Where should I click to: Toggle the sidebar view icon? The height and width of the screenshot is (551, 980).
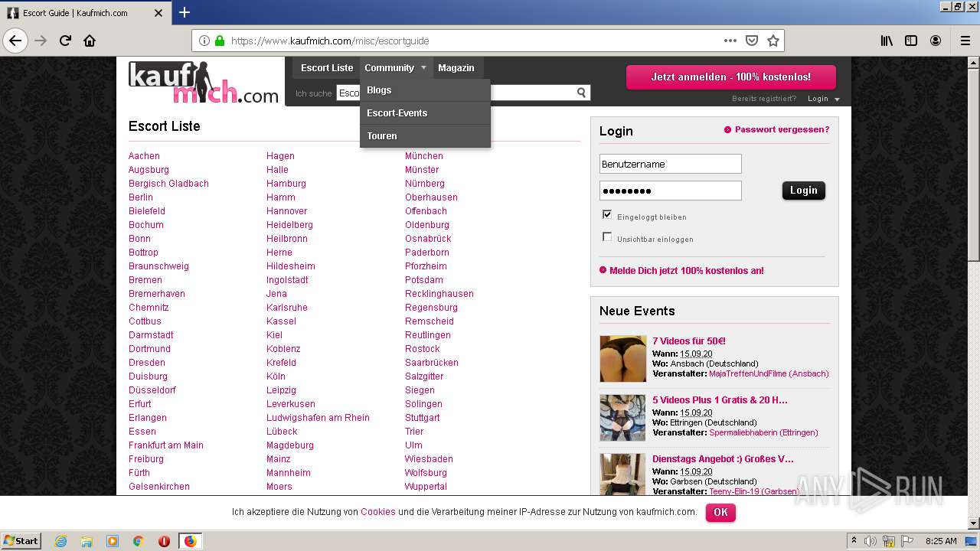tap(911, 41)
